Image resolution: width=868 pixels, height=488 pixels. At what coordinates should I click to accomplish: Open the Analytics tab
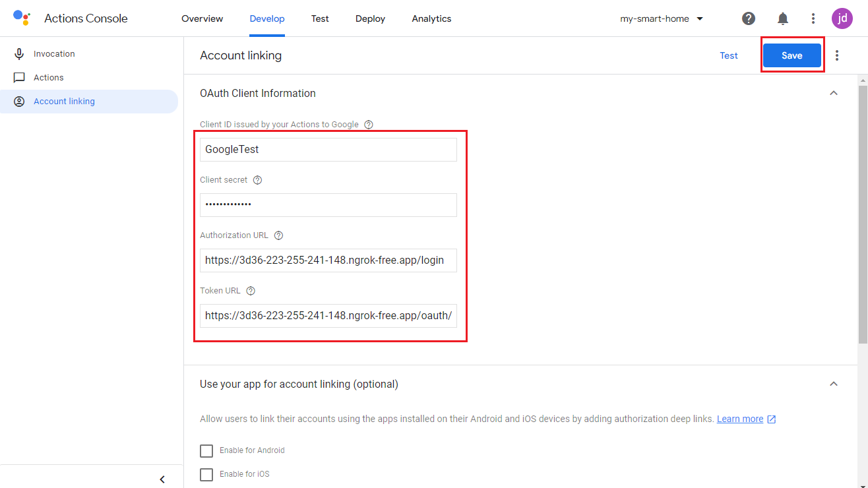(431, 18)
